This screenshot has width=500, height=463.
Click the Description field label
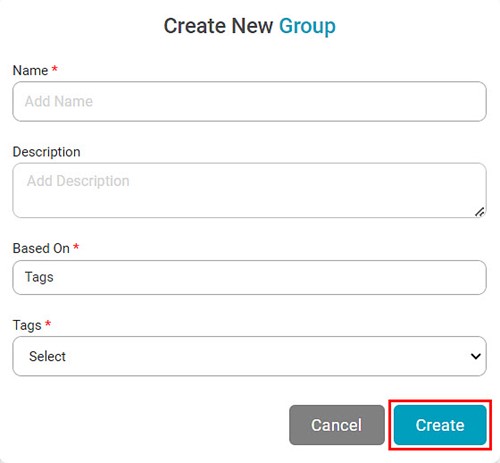tap(46, 152)
